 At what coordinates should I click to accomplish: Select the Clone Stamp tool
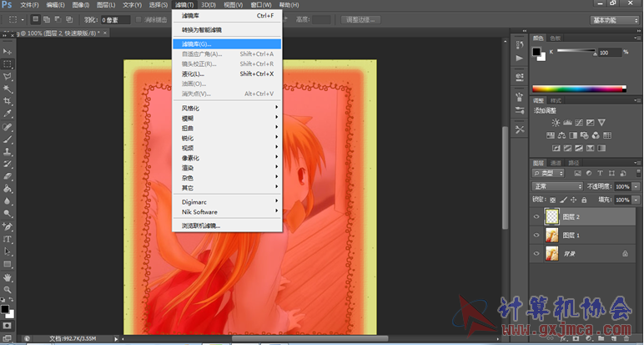coord(8,152)
